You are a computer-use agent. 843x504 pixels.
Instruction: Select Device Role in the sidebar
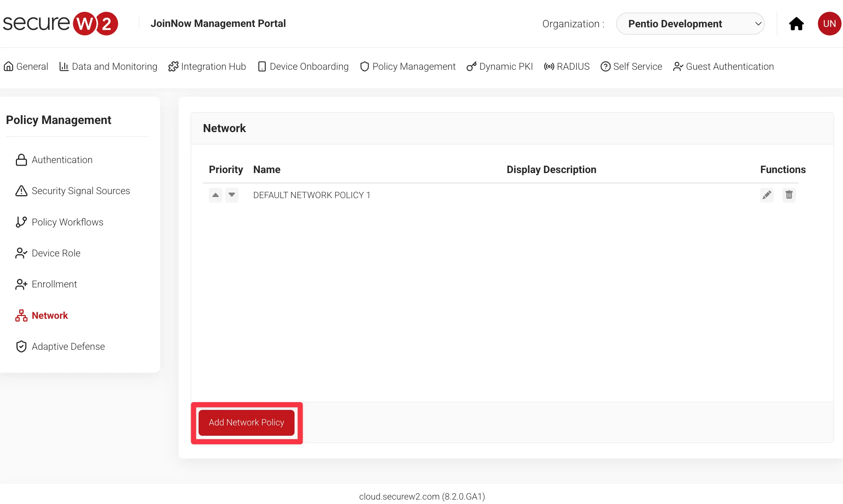(56, 253)
